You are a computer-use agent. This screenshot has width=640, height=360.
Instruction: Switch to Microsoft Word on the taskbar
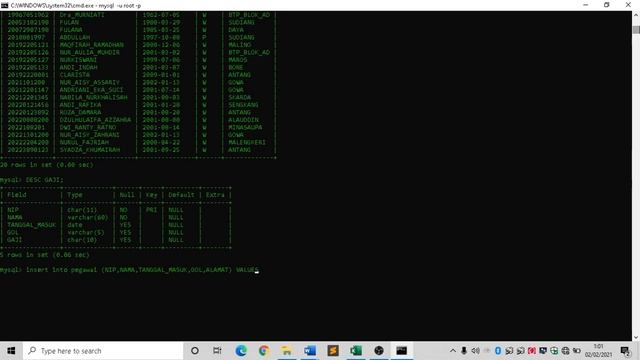[310, 351]
